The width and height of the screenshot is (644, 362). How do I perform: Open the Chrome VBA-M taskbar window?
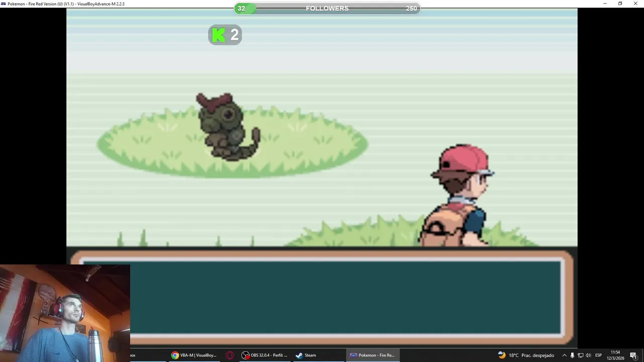point(194,355)
